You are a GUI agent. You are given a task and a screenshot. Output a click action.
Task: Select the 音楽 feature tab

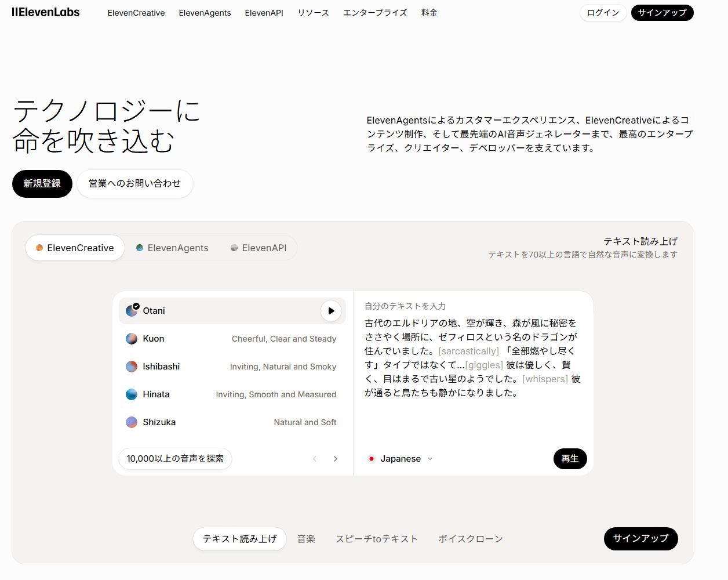point(306,539)
